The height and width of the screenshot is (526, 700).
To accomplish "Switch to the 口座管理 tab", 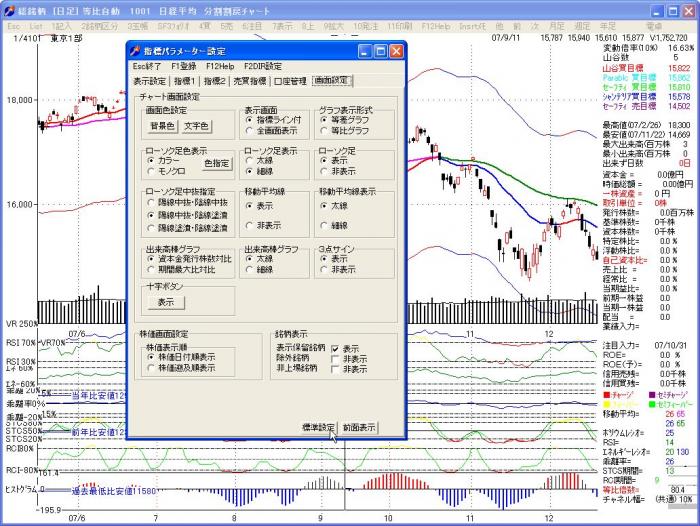I will [288, 80].
